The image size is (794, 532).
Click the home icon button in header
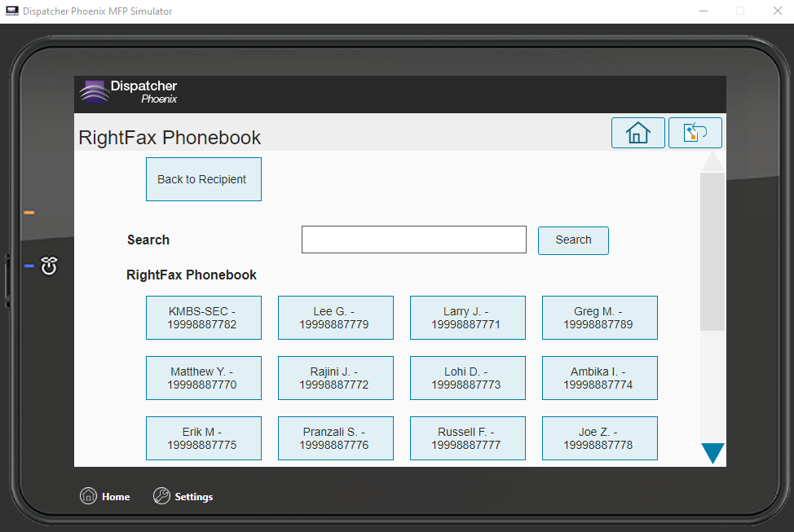pos(637,133)
